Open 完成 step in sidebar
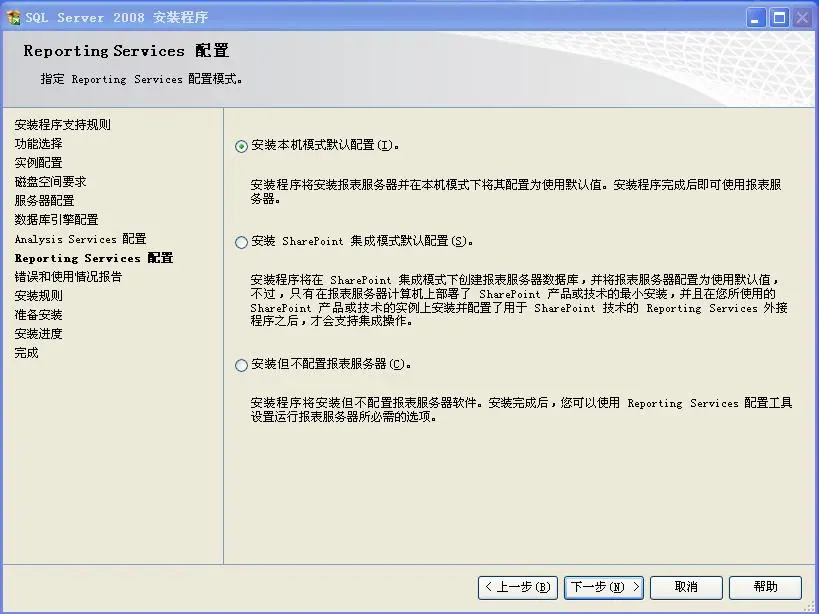 pyautogui.click(x=27, y=353)
